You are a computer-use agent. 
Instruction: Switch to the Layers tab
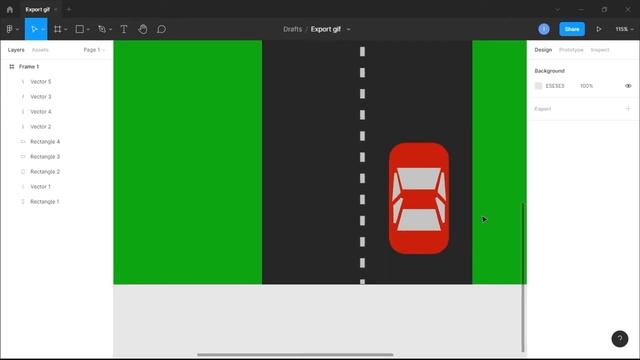tap(16, 50)
